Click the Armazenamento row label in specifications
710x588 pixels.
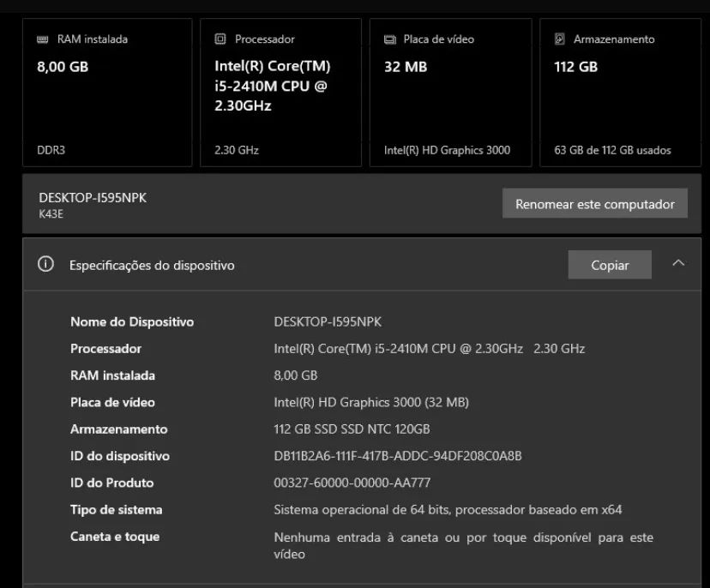(x=119, y=429)
